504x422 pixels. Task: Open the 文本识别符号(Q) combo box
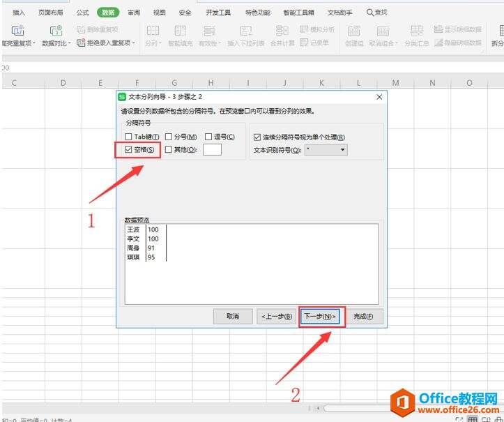click(326, 149)
